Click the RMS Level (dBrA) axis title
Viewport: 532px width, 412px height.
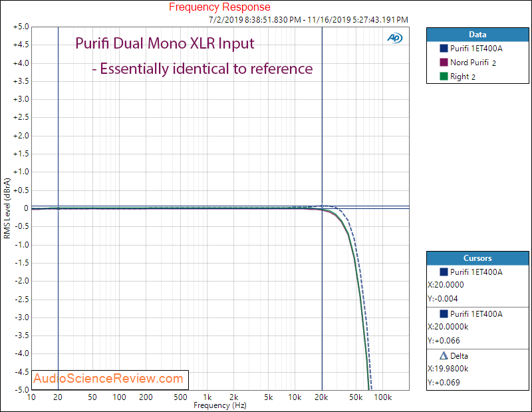pos(7,208)
